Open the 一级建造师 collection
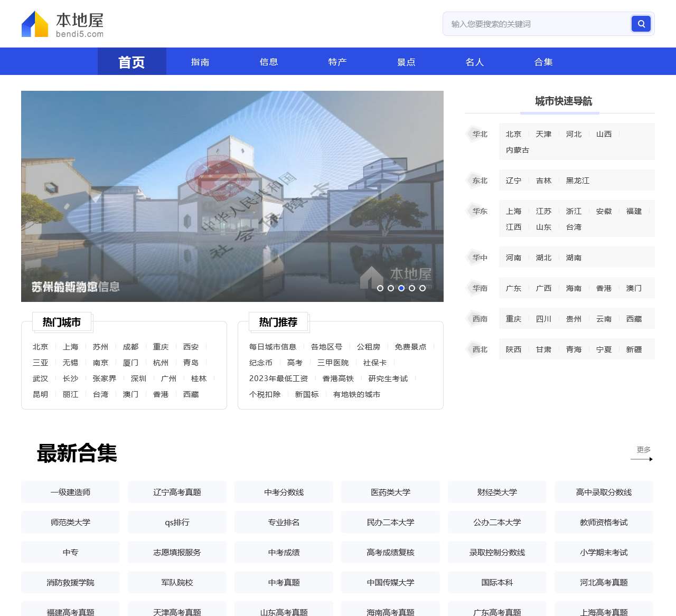Image resolution: width=676 pixels, height=616 pixels. point(70,492)
